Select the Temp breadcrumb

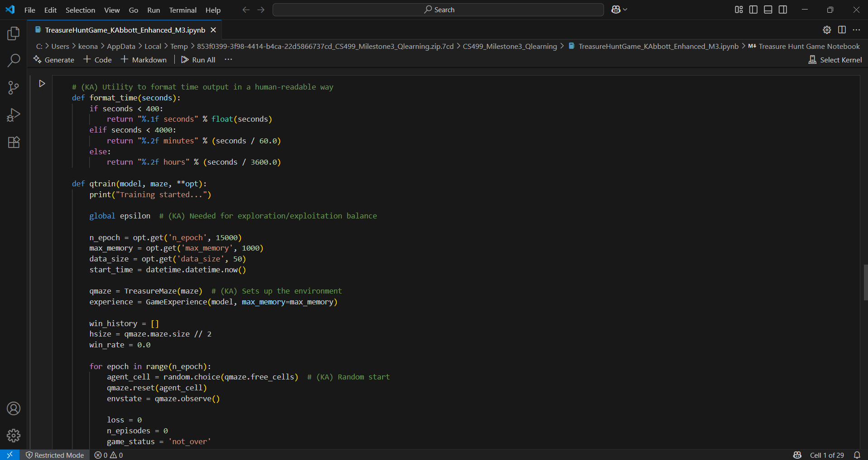coord(179,46)
